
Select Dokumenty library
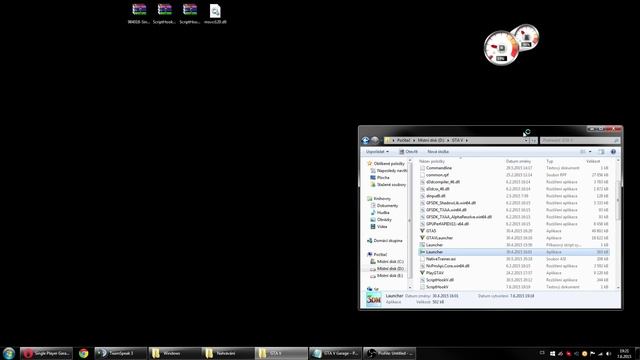click(x=384, y=206)
